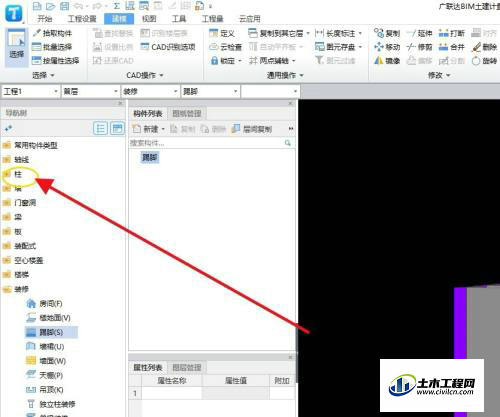Expand the 选择 group dropdown arrow
This screenshot has width=500, height=417.
tap(52, 76)
